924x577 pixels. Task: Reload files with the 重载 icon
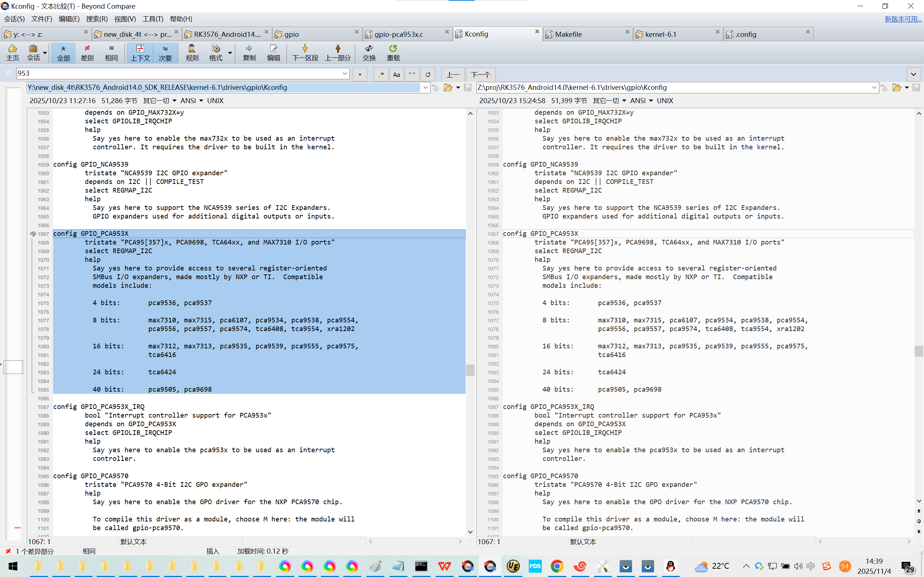(x=393, y=52)
